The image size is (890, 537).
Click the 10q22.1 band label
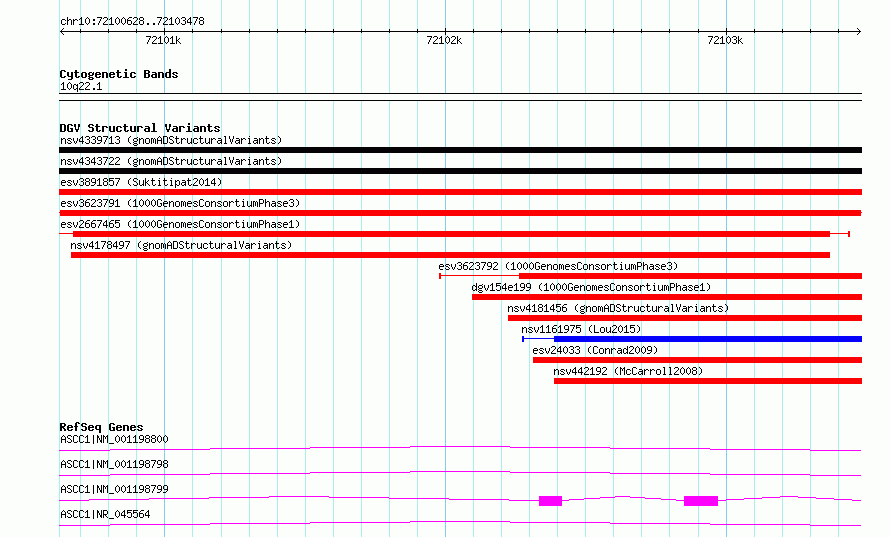(x=81, y=86)
